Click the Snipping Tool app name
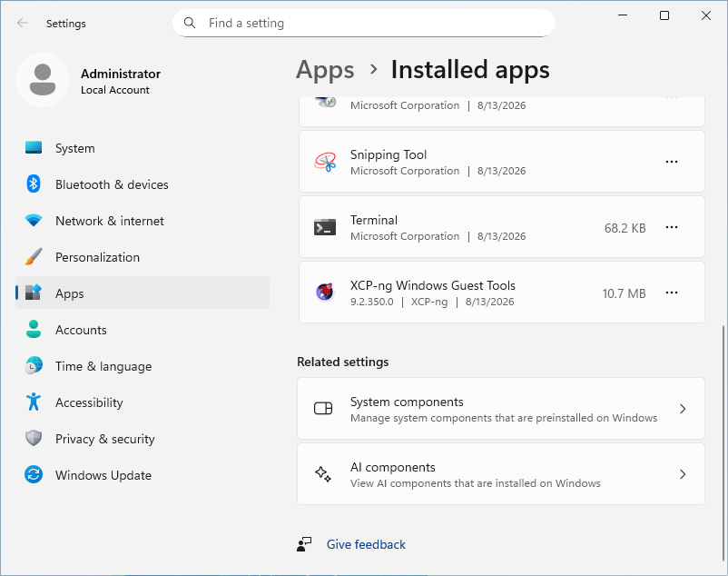 click(x=389, y=154)
